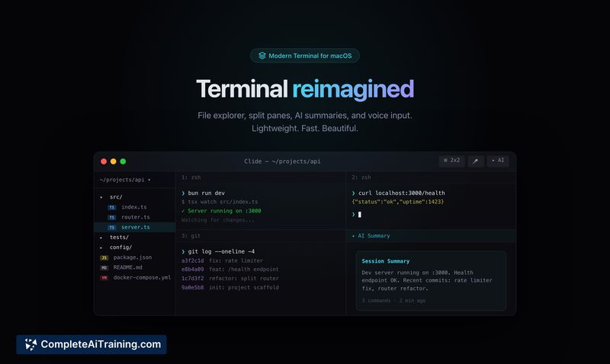
Task: Open index.ts in the file explorer
Action: pyautogui.click(x=134, y=207)
